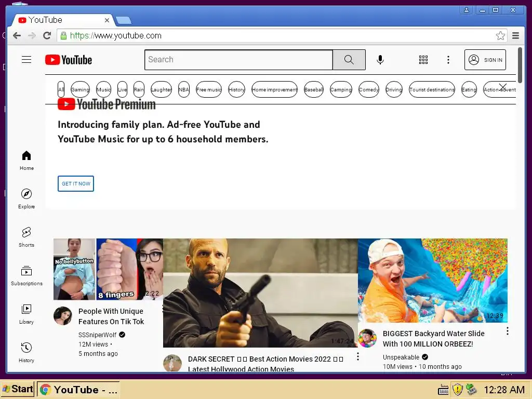532x399 pixels.
Task: Select the History filter chip
Action: coord(236,89)
